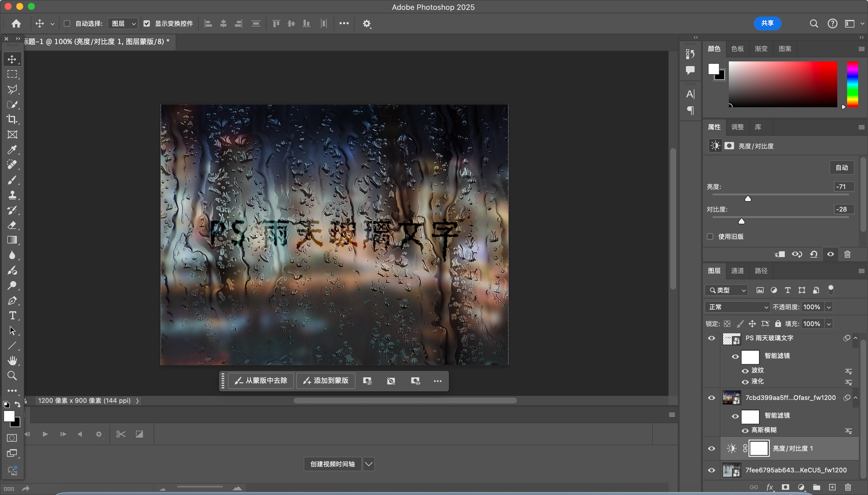Select the Horizontal Type tool

[12, 316]
